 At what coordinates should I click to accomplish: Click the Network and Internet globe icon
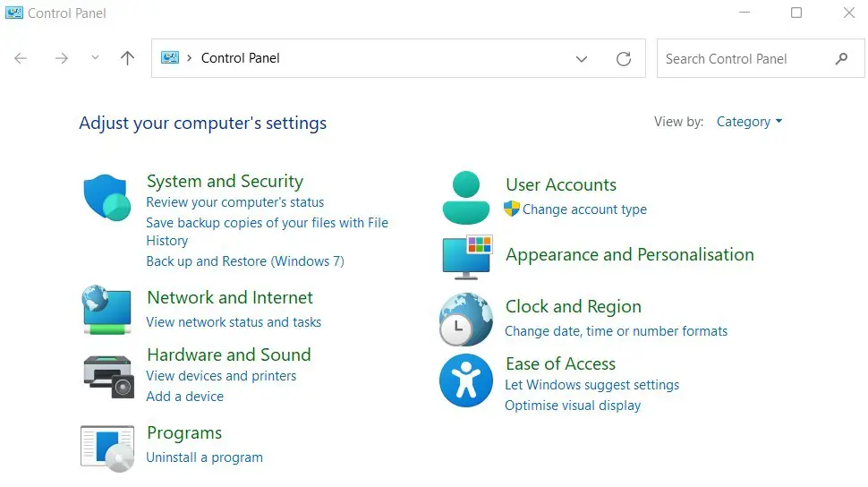pos(106,310)
